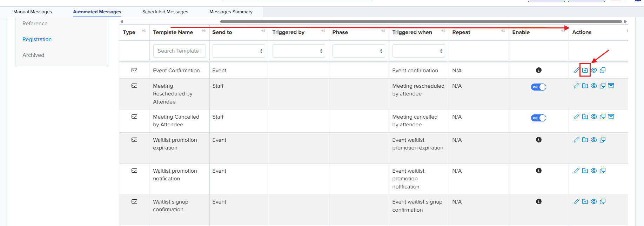The width and height of the screenshot is (644, 226).
Task: Duplicate Waitlist promotion expiration template
Action: 603,140
